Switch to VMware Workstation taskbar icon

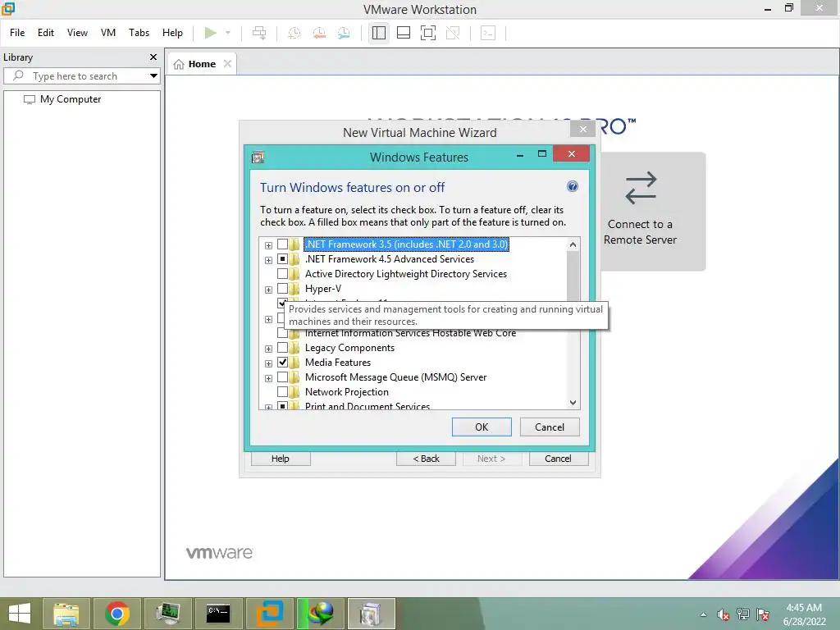coord(269,614)
